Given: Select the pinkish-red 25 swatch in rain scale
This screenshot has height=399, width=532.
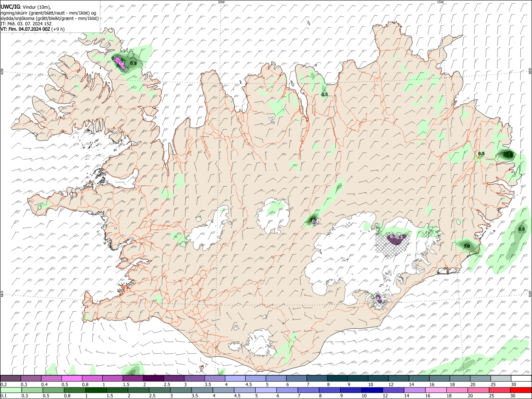Looking at the screenshot, I should click(x=500, y=390).
